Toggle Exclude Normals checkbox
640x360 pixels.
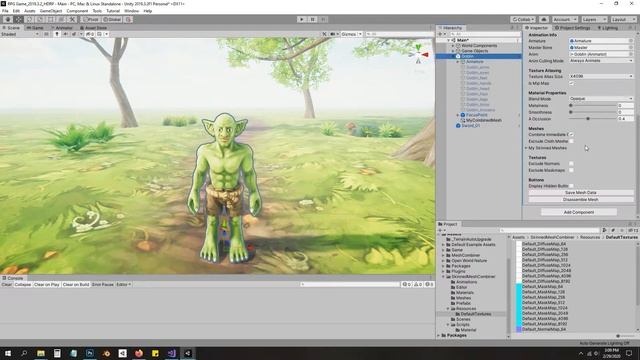pos(571,164)
